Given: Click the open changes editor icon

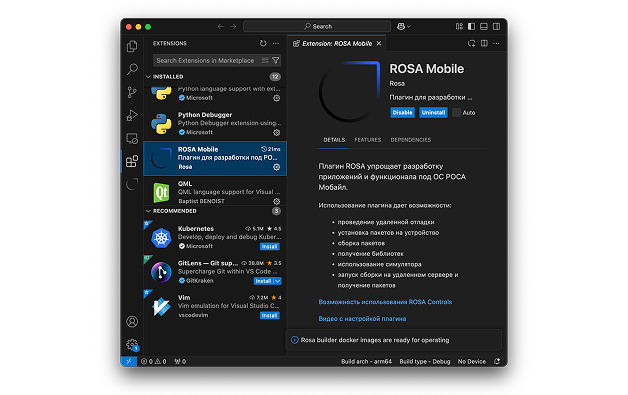Looking at the screenshot, I should coord(471,43).
